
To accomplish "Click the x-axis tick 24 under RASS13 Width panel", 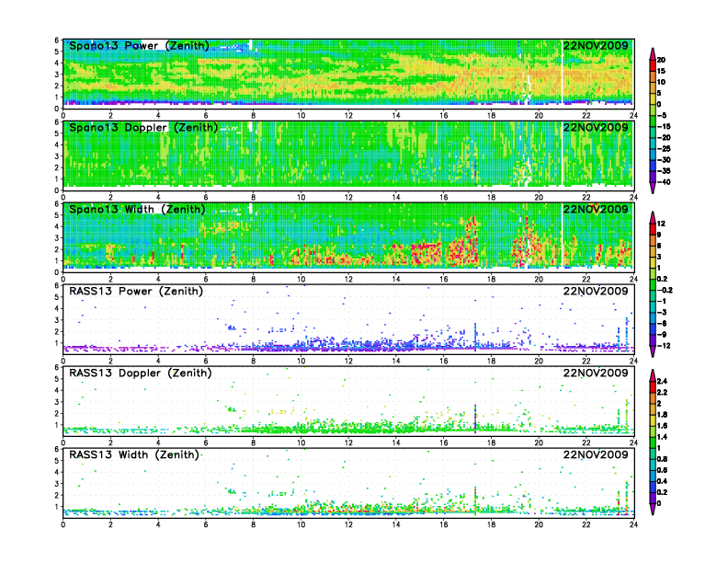I will point(633,524).
